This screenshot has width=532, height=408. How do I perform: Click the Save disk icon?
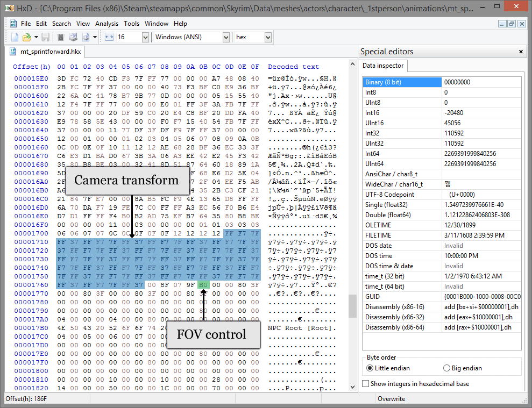[46, 37]
